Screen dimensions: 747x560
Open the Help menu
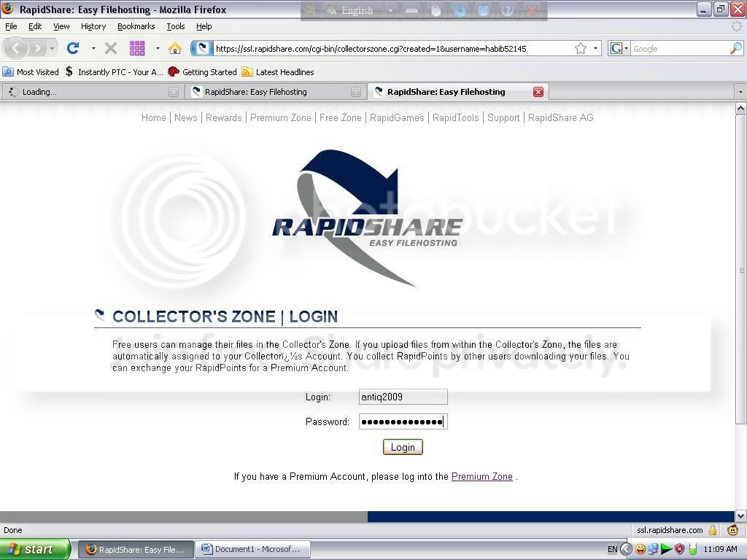coord(204,26)
